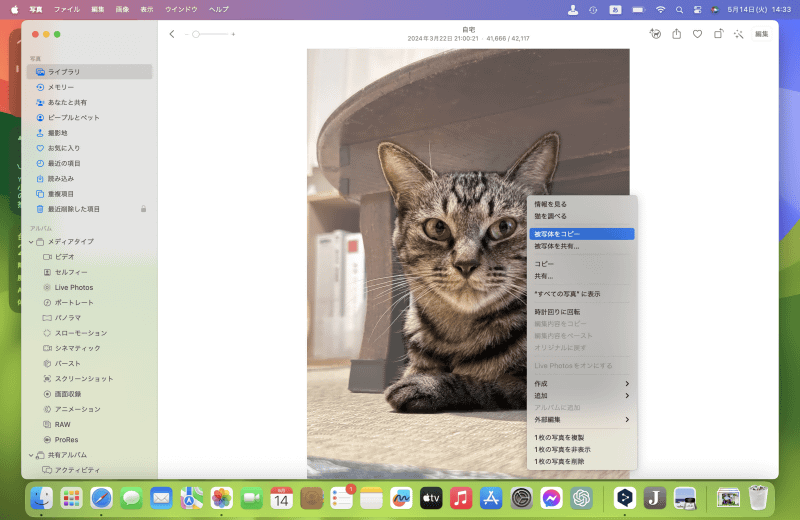Viewport: 800px width, 520px height.
Task: Expand the 外部編集 submenu
Action: coord(582,419)
